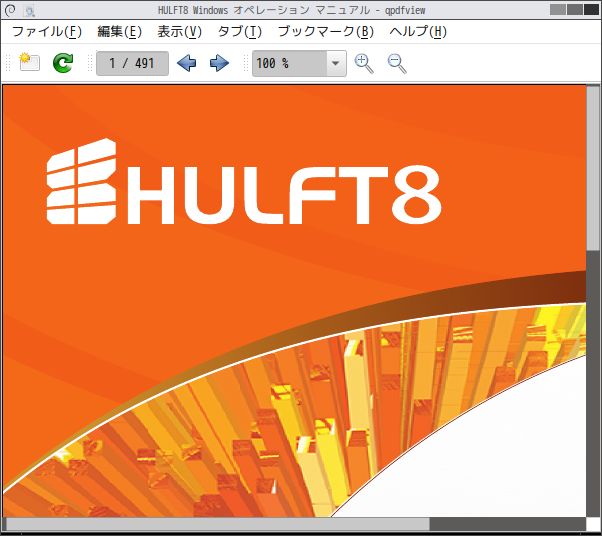
Task: Go to previous page with left arrow
Action: pos(187,63)
